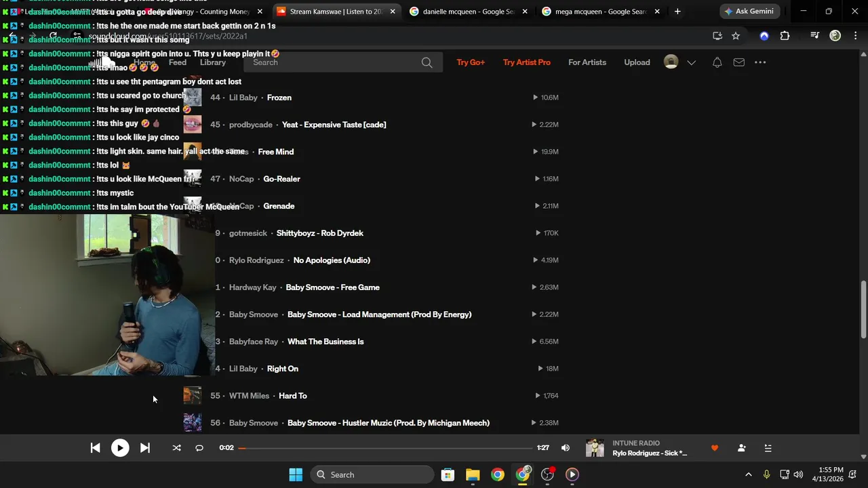Open the For Artists page
868x488 pixels.
click(587, 62)
